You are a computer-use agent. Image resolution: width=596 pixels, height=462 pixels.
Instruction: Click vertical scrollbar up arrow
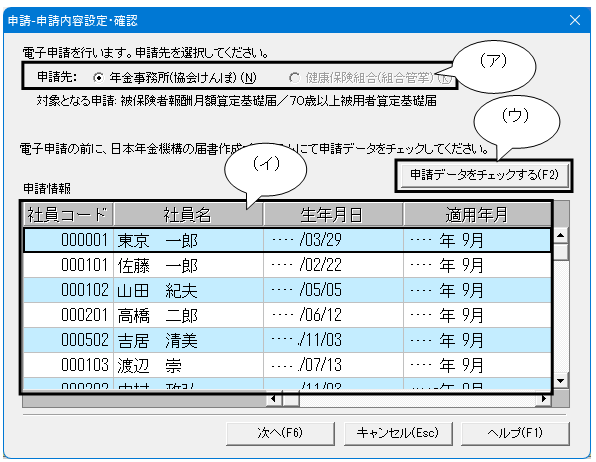561,235
